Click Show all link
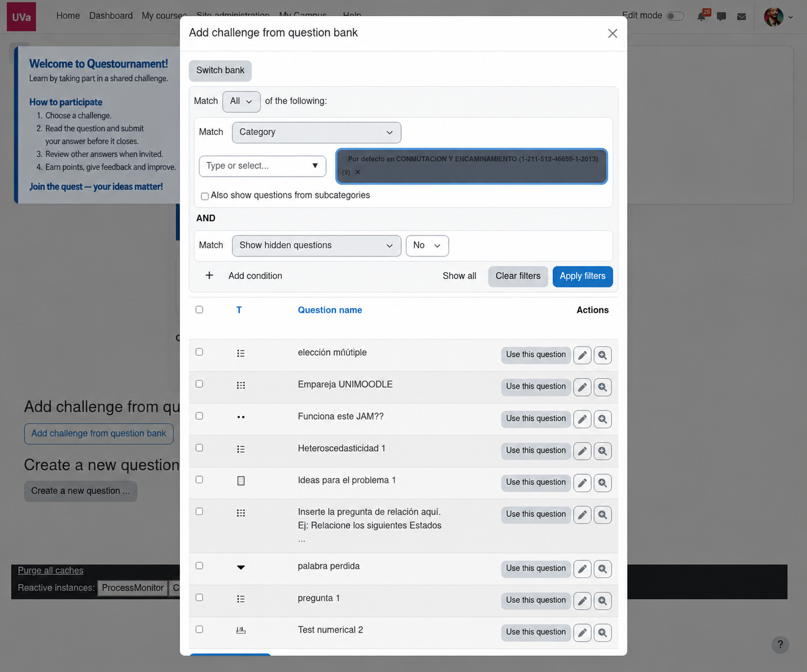Screen dimensions: 807x672 459,276
